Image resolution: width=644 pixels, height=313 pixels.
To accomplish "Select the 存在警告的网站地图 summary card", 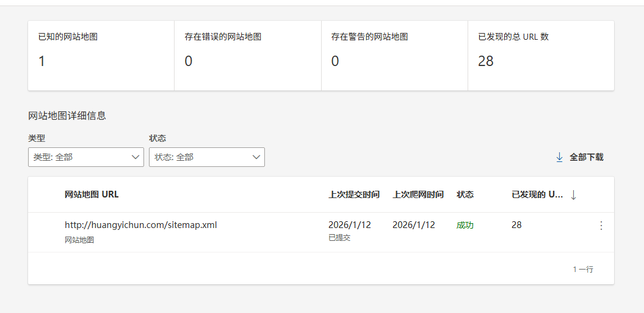I will coord(394,56).
